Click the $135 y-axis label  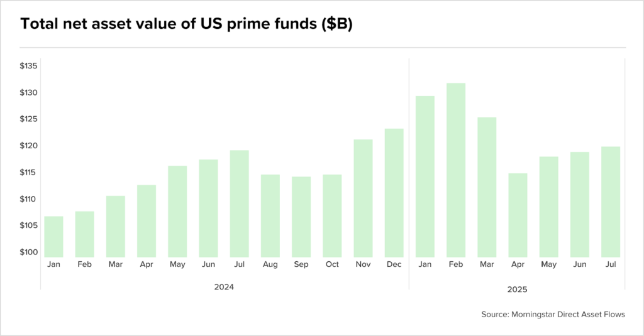click(x=29, y=66)
